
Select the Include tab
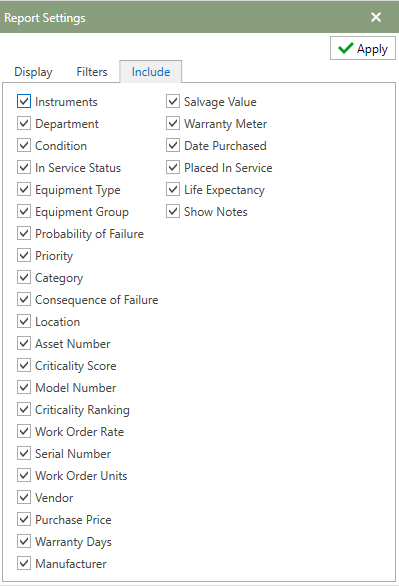click(151, 72)
